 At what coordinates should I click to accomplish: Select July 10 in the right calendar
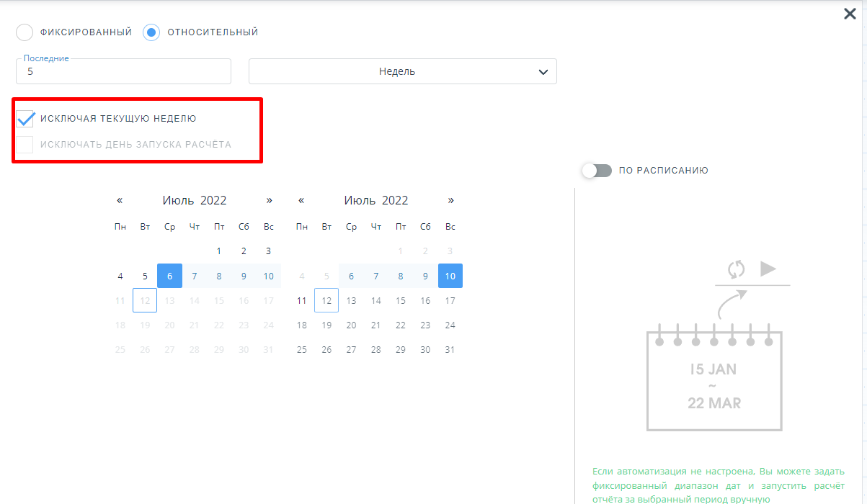point(450,276)
